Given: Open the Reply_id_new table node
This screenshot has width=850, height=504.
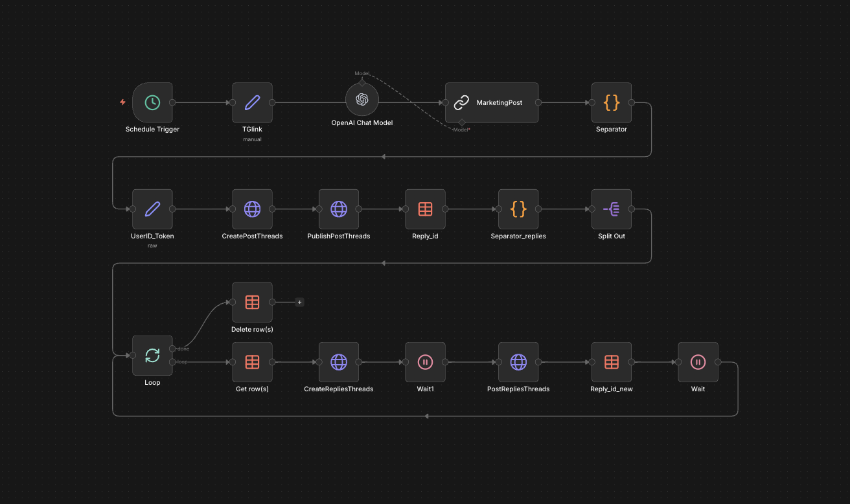Looking at the screenshot, I should (x=611, y=362).
